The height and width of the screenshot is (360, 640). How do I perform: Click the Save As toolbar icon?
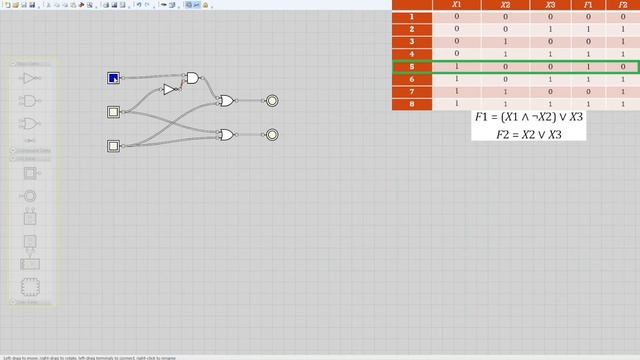[x=32, y=5]
